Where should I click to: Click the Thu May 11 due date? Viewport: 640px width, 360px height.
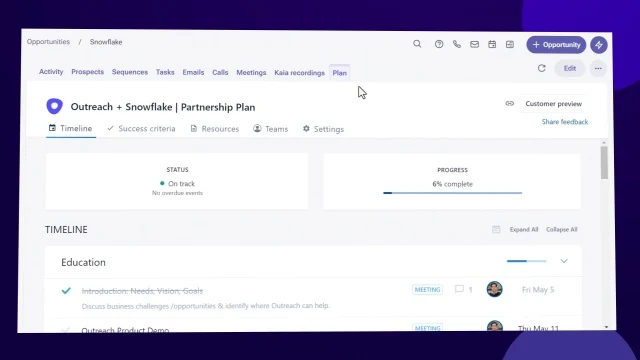[538, 328]
